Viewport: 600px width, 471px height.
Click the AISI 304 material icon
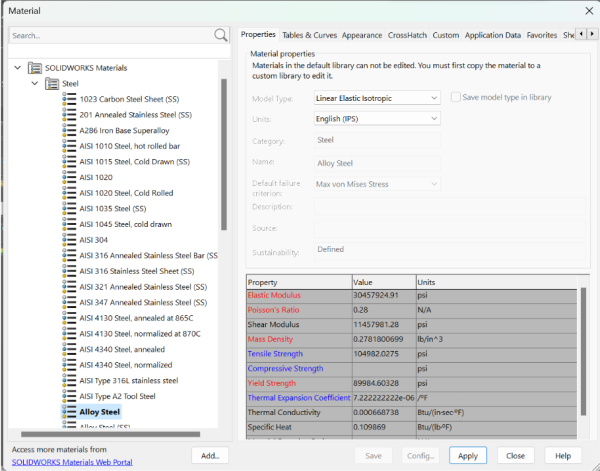point(68,240)
